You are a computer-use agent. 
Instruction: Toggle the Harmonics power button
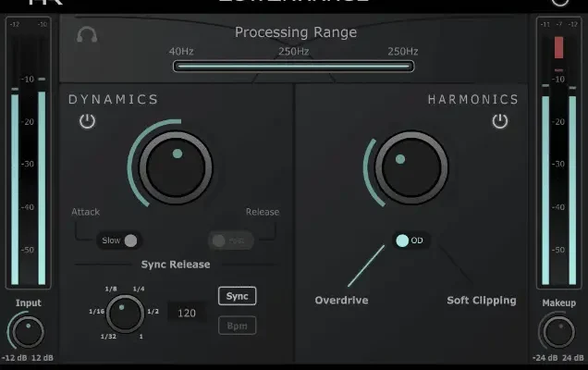[500, 121]
